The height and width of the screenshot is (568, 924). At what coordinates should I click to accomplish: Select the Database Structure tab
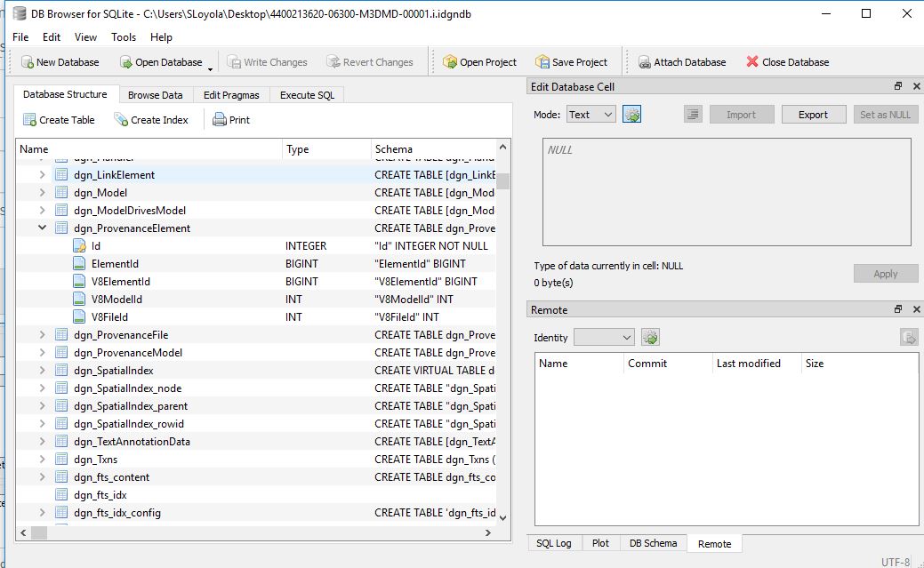click(66, 94)
